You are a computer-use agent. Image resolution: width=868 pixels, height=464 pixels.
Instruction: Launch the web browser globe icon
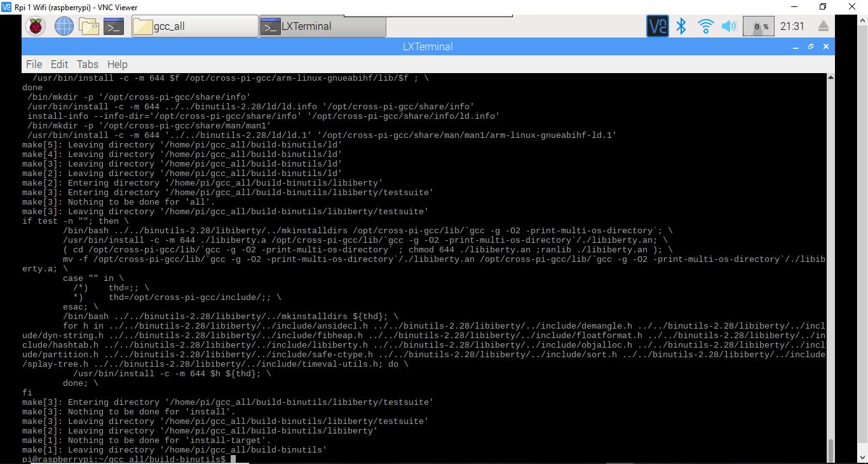(x=64, y=26)
